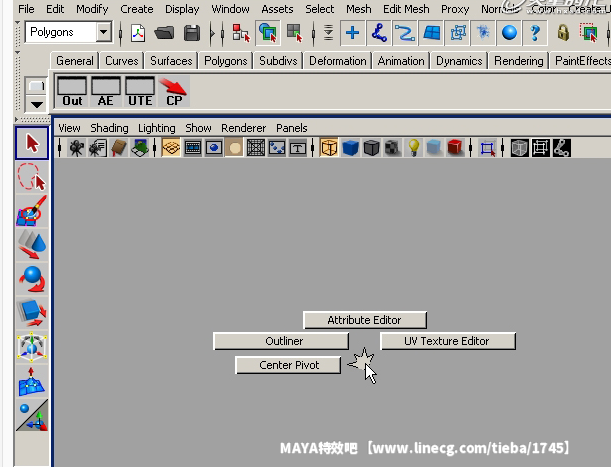Activate the Rotate tool
Viewport: 611px width, 467px height.
click(32, 279)
